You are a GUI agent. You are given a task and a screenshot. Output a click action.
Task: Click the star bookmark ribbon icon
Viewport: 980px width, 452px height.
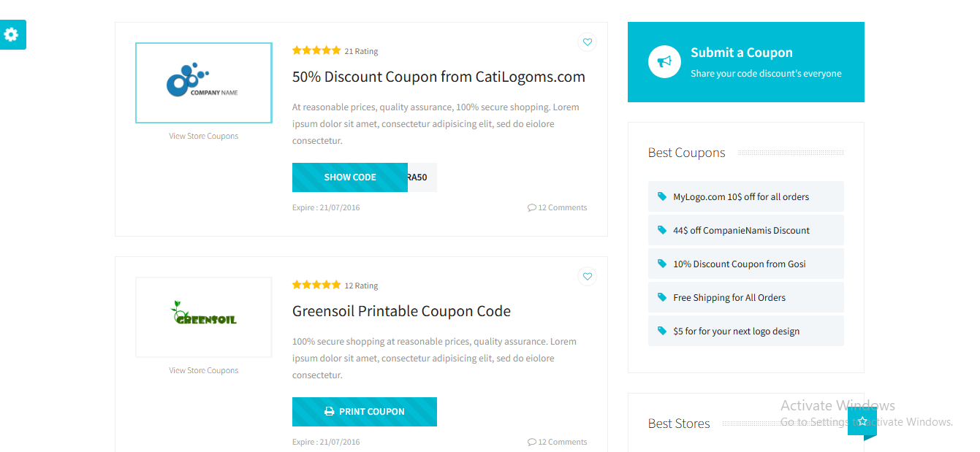pos(862,422)
